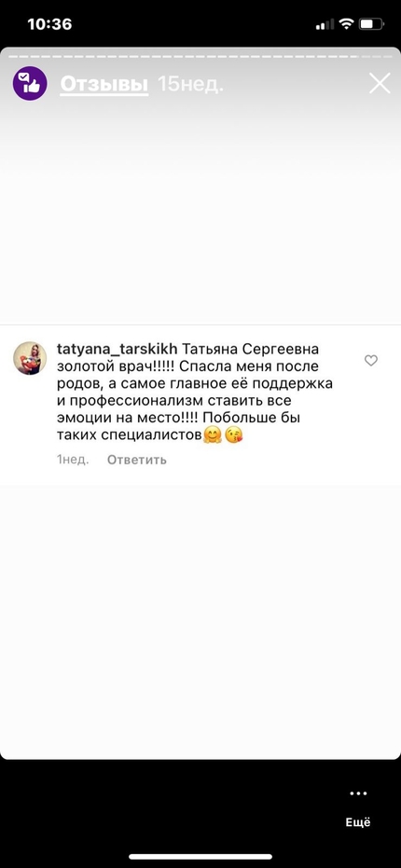The width and height of the screenshot is (401, 868).
Task: Open the purple thumbs-up highlight avatar
Action: pos(30,84)
